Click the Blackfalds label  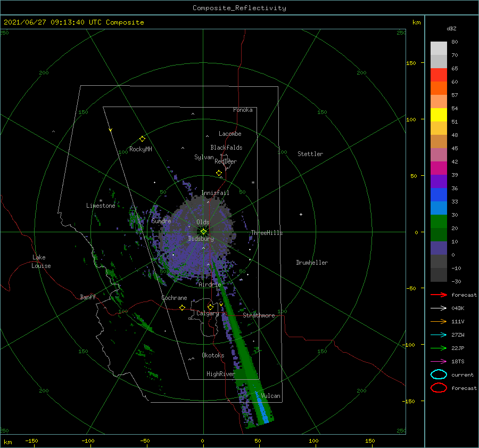[x=226, y=148]
